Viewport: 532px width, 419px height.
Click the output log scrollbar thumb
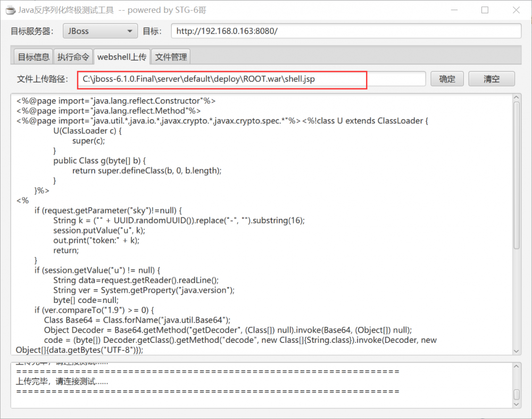516,394
